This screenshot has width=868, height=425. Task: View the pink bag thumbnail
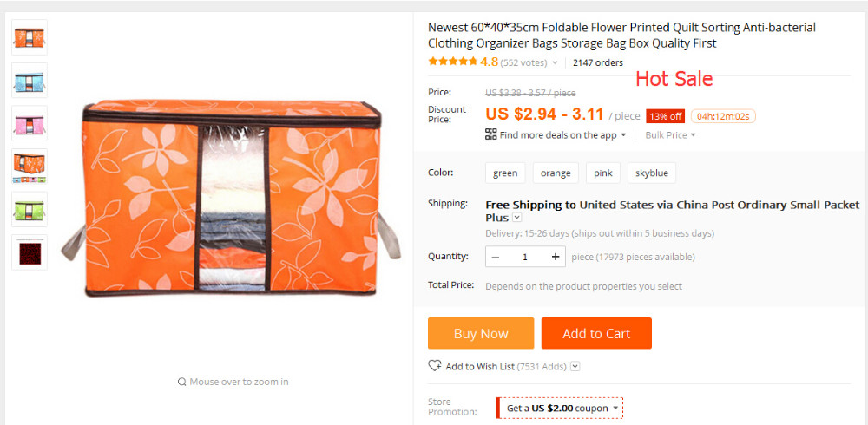click(30, 123)
